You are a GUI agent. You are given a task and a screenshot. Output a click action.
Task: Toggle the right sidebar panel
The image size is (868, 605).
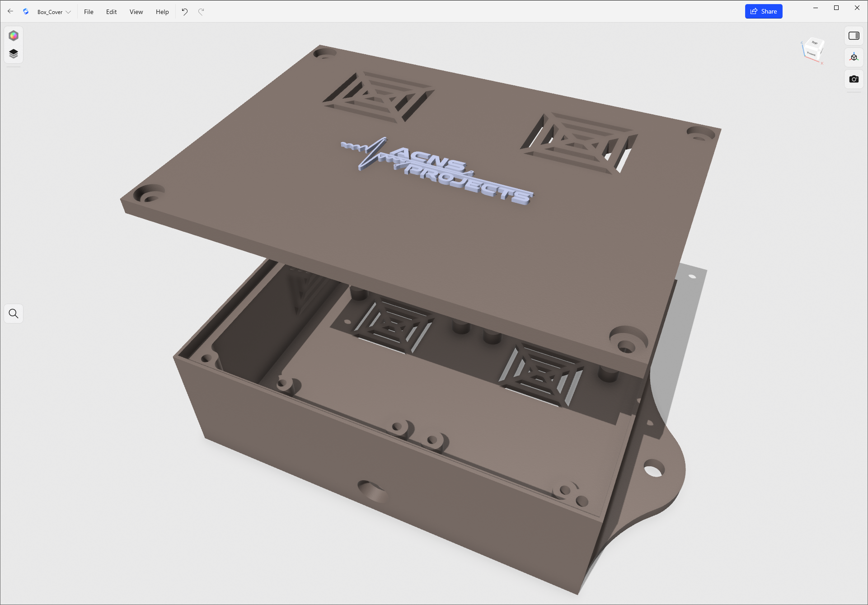(x=854, y=36)
